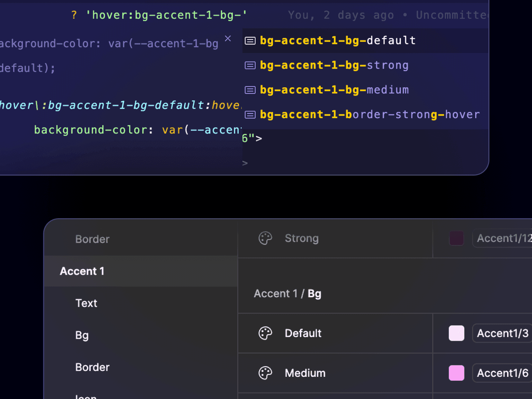Open the color swatch for Strong
532x399 pixels.
456,238
